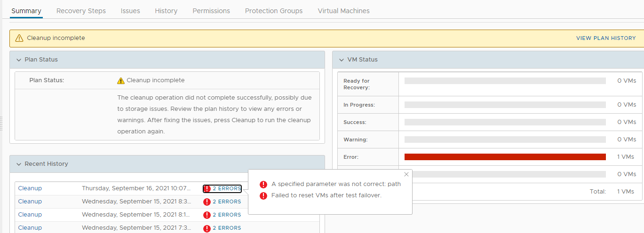Click the error icon in the Wednesday 8:3 row

207,202
